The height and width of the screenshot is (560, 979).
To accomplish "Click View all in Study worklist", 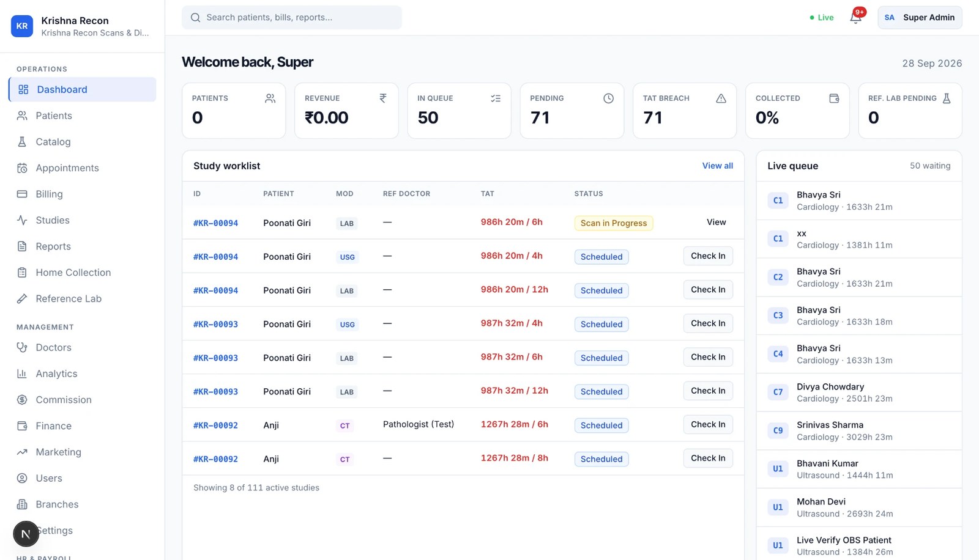I will coord(717,166).
